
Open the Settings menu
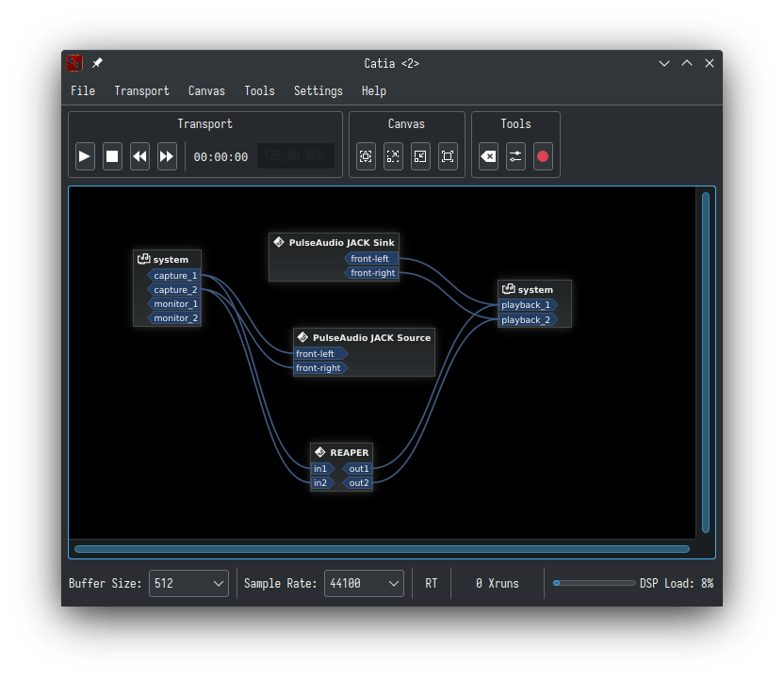tap(318, 90)
